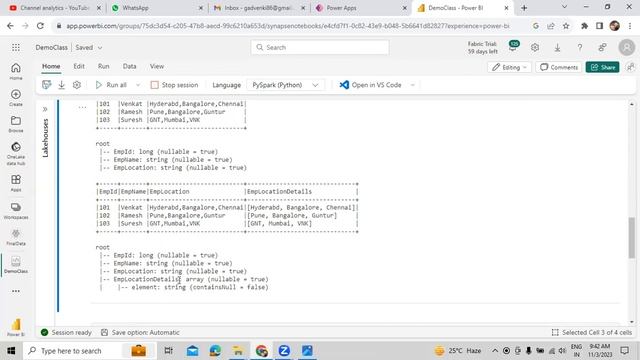Open Chrome from the taskbar
The width and height of the screenshot is (640, 360).
262,351
